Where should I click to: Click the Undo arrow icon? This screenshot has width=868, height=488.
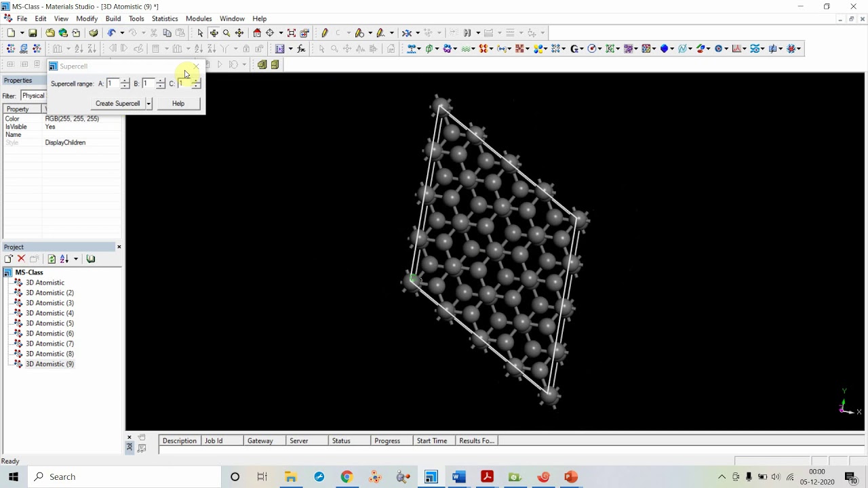click(x=111, y=33)
